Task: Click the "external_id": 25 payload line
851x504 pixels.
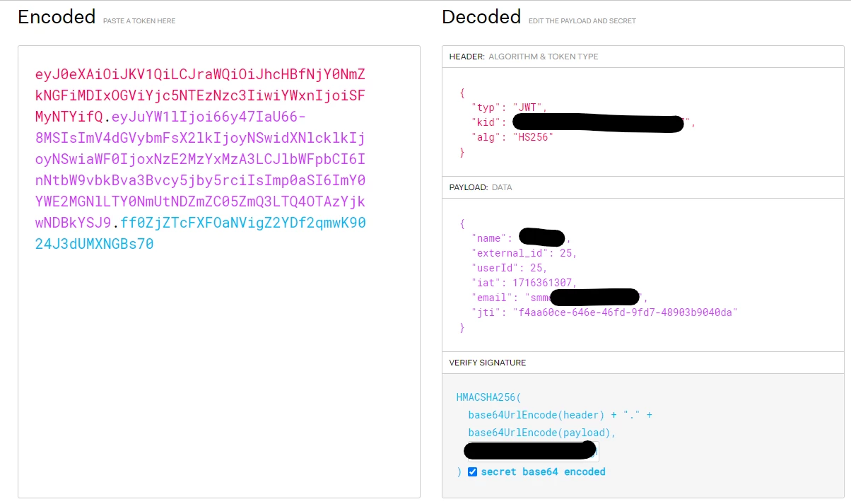Action: (524, 253)
